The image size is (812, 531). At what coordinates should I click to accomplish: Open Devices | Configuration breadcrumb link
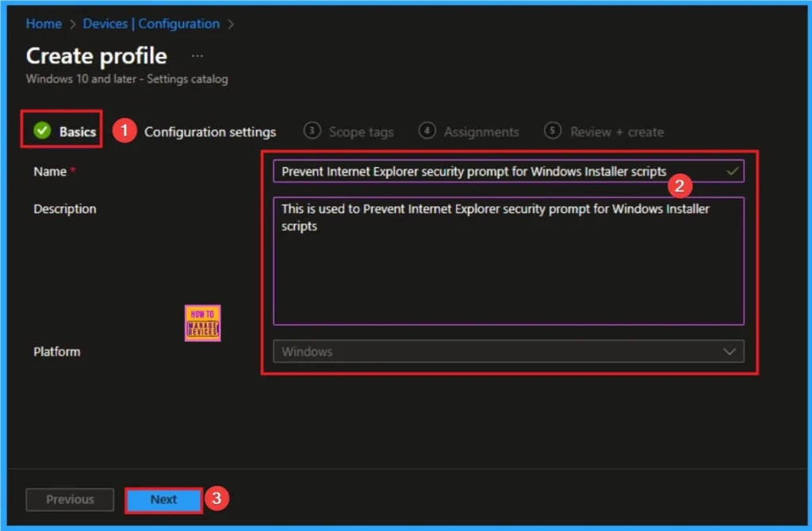pyautogui.click(x=151, y=24)
